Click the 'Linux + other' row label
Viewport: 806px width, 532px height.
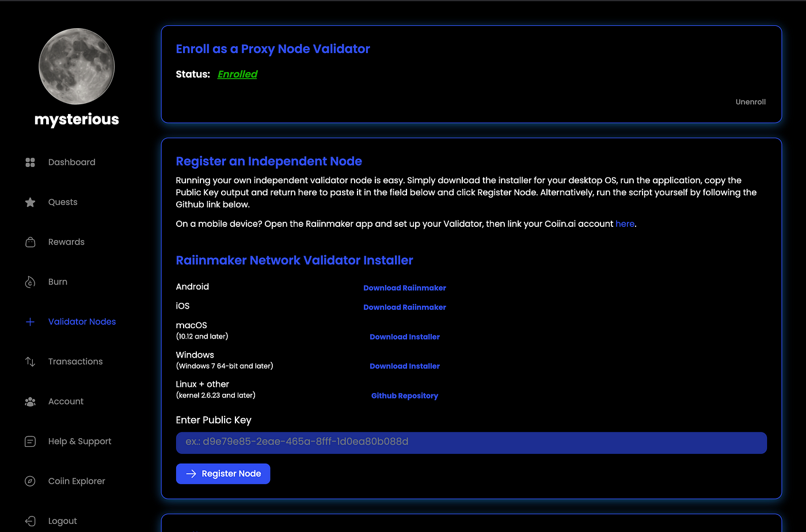(x=203, y=384)
